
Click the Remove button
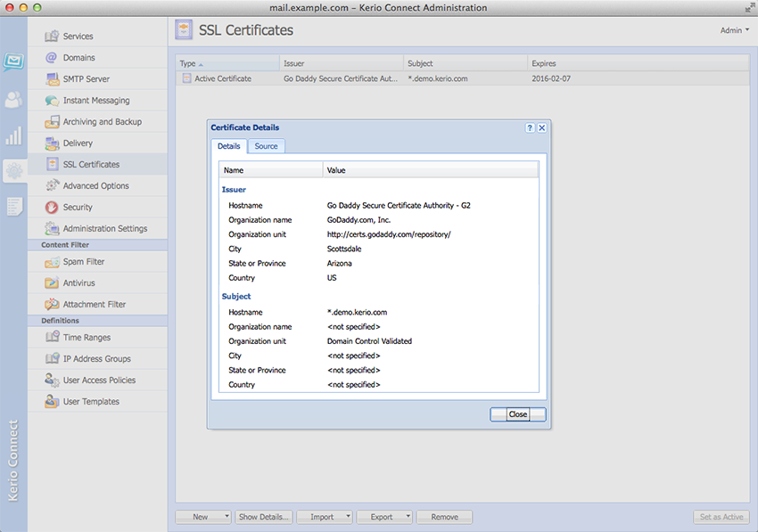click(x=444, y=517)
